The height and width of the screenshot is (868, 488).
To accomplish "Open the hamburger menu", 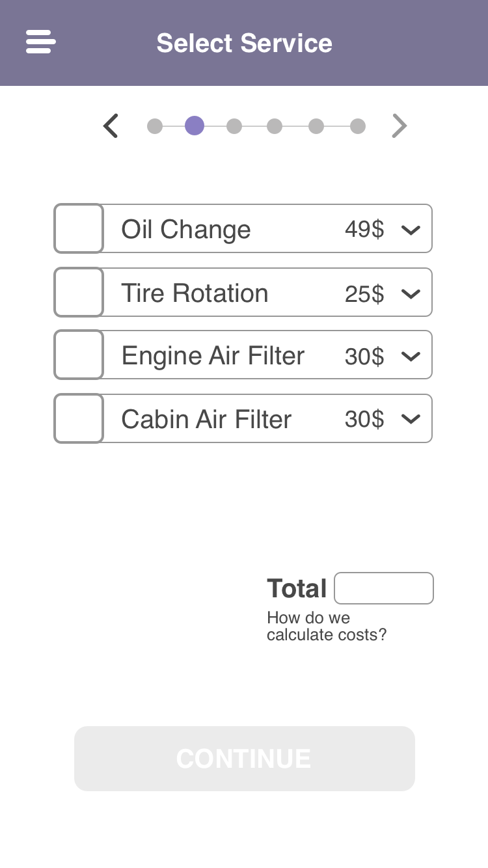I will [x=40, y=42].
